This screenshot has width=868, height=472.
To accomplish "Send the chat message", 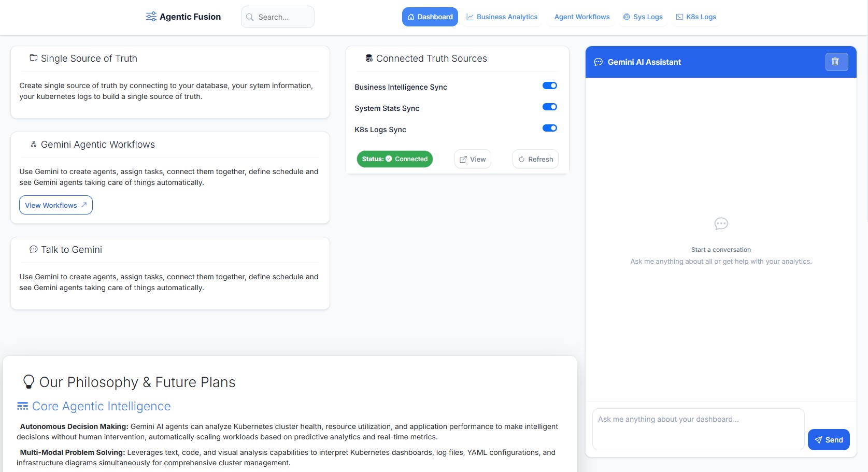I will (x=829, y=440).
